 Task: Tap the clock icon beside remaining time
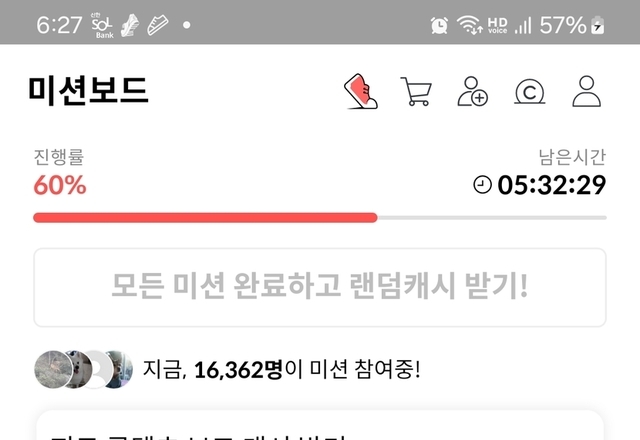tap(482, 184)
